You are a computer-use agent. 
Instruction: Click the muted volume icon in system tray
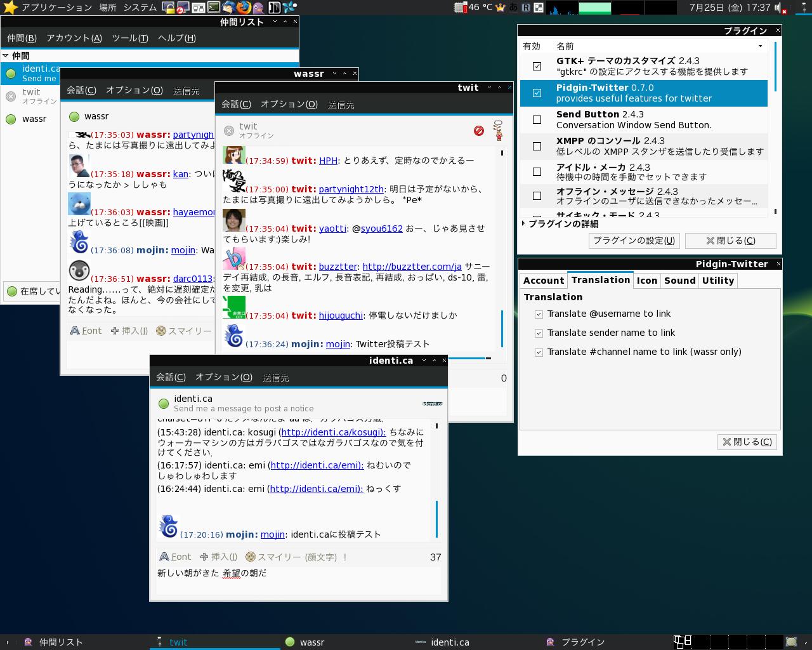click(x=780, y=8)
